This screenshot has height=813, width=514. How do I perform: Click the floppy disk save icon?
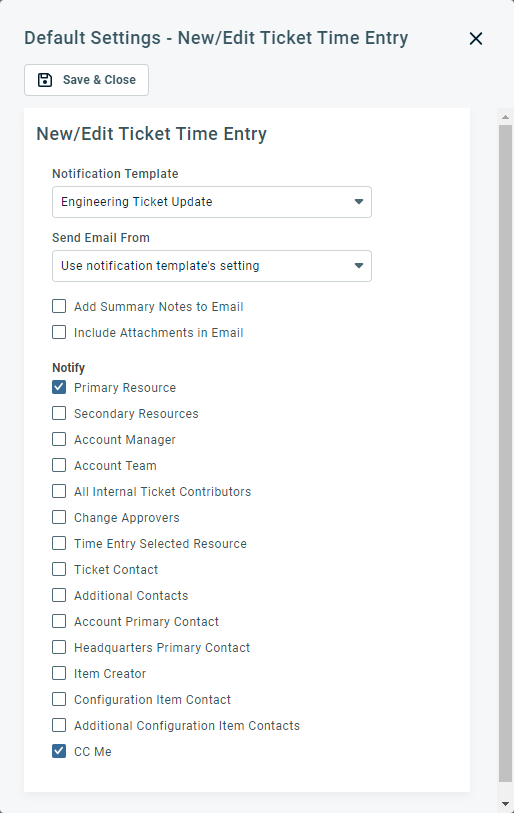click(45, 80)
